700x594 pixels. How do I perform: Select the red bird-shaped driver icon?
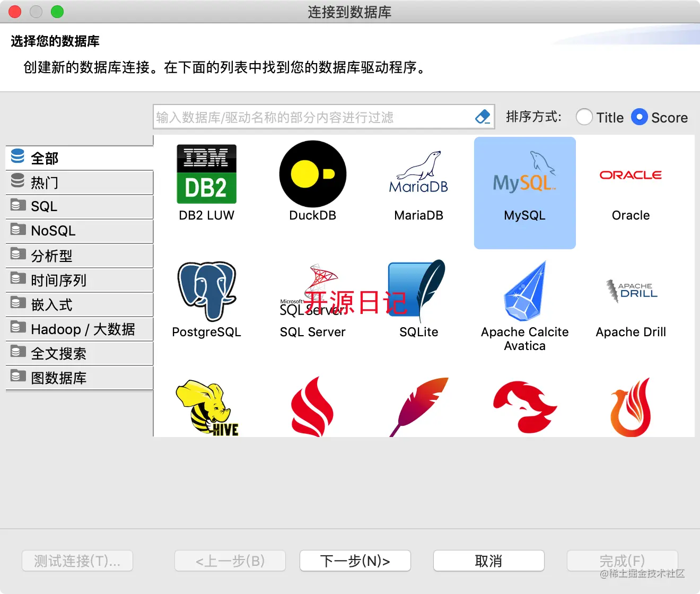[524, 407]
